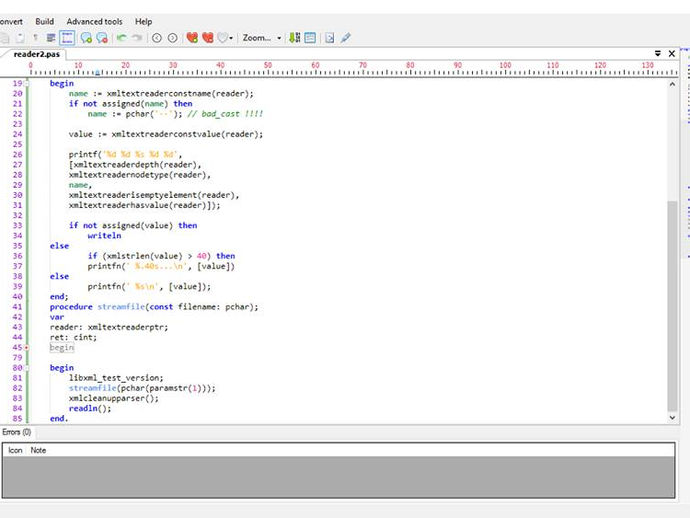Click the Note column header

point(38,450)
